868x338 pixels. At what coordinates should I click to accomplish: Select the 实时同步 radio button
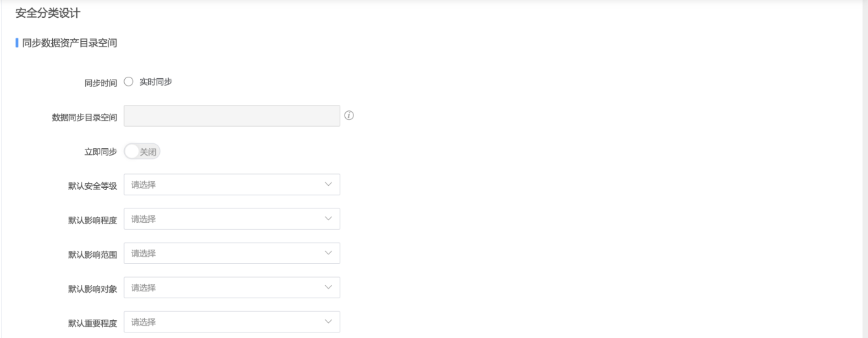point(128,82)
